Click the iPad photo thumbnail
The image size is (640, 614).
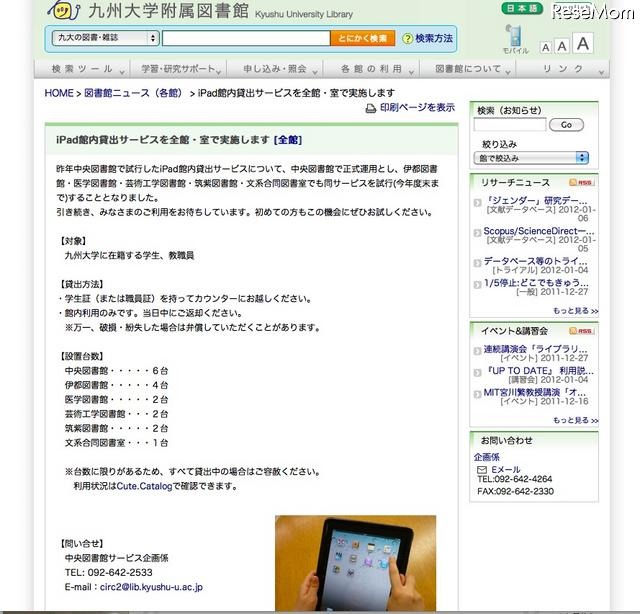pos(356,563)
